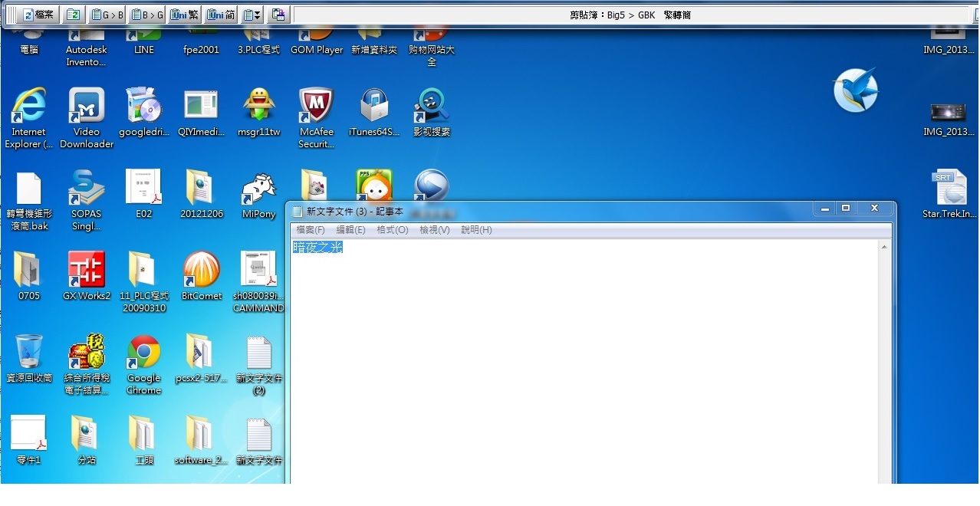Click the 檔案 button in the converter toolbar
This screenshot has height=506, width=980.
38,15
